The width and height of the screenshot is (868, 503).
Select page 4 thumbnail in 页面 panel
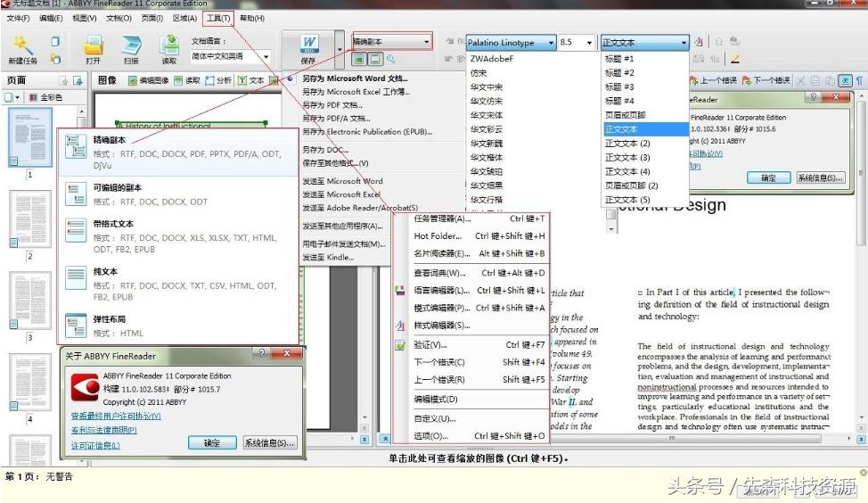[30, 383]
